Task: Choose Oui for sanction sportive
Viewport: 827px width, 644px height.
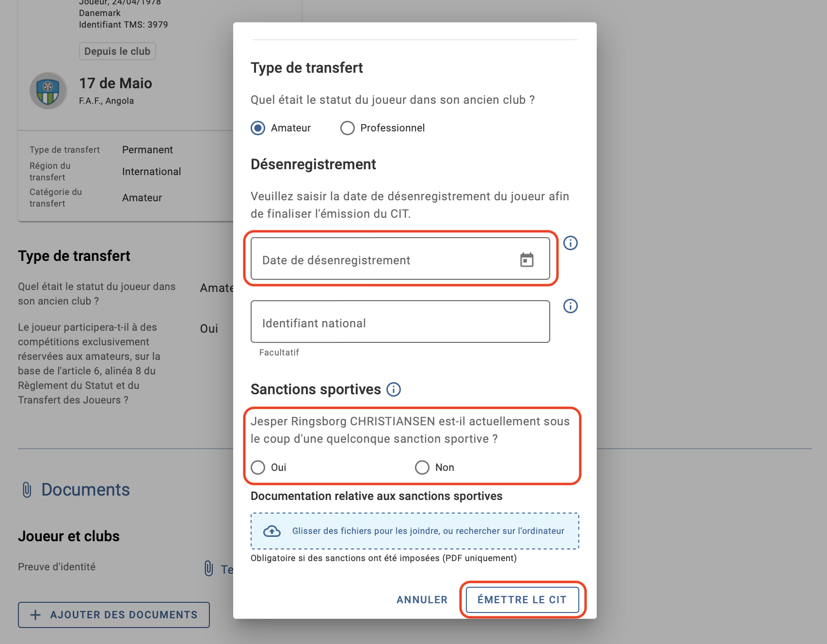Action: coord(258,467)
